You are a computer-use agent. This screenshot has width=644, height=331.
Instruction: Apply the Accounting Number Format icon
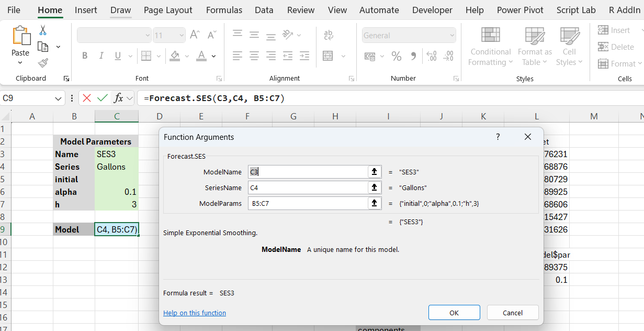pyautogui.click(x=370, y=56)
